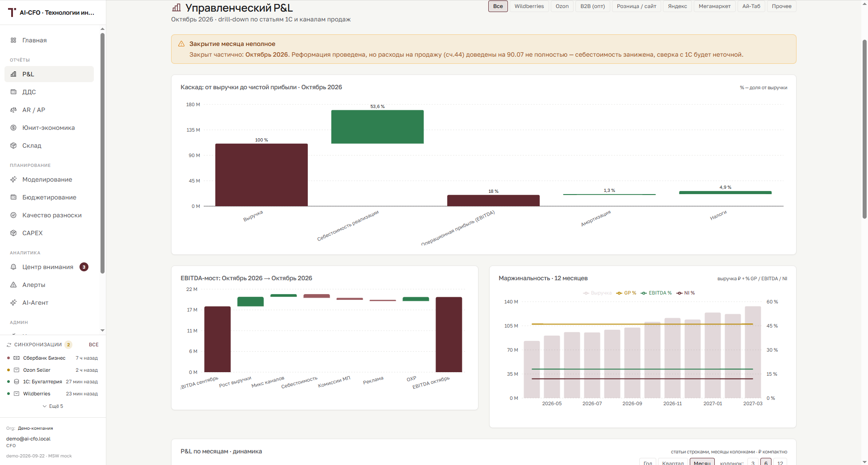
Task: Click the Центр внимания bell icon
Action: [x=13, y=267]
